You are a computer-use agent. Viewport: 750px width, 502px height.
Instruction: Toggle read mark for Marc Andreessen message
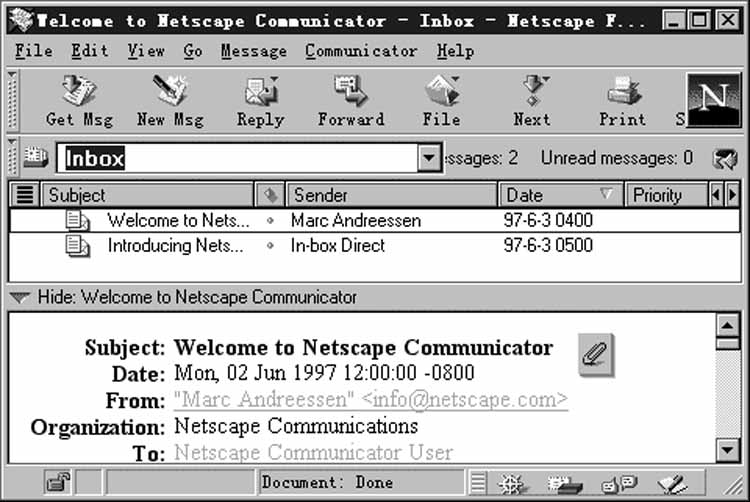click(270, 221)
